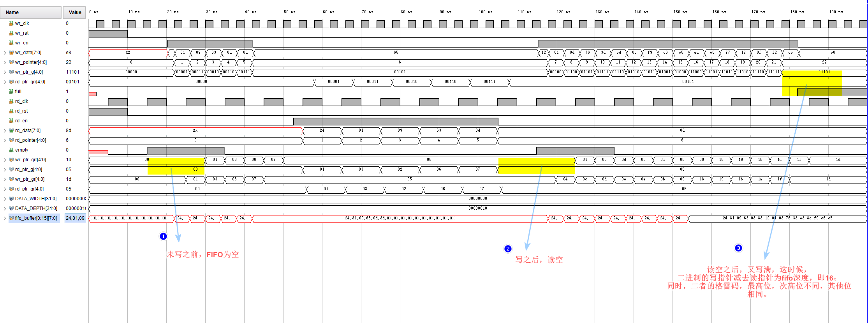The image size is (868, 323).
Task: Click the rd_ptr_gr[4:0] bus icon
Action: [11, 189]
